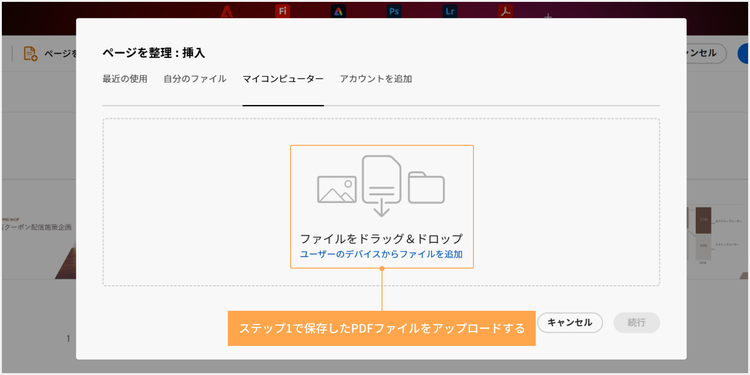750x375 pixels.
Task: Select the マイコンピューター tab
Action: click(x=283, y=79)
